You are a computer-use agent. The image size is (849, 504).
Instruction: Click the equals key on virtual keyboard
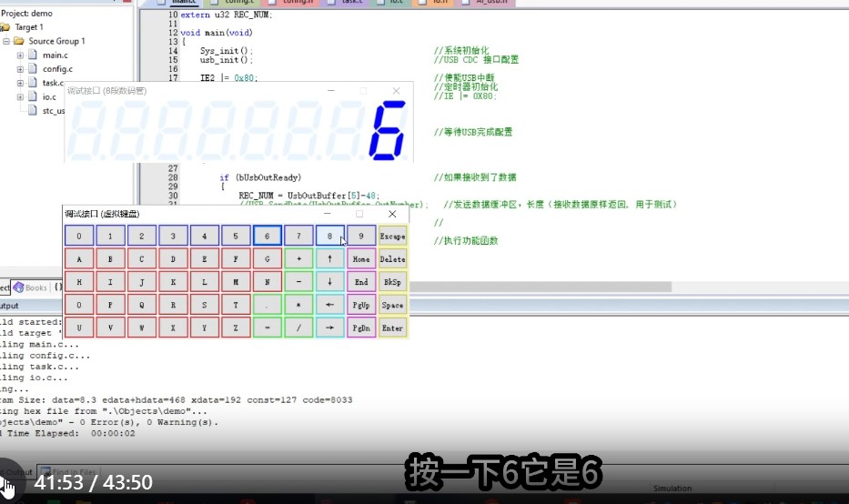(267, 328)
